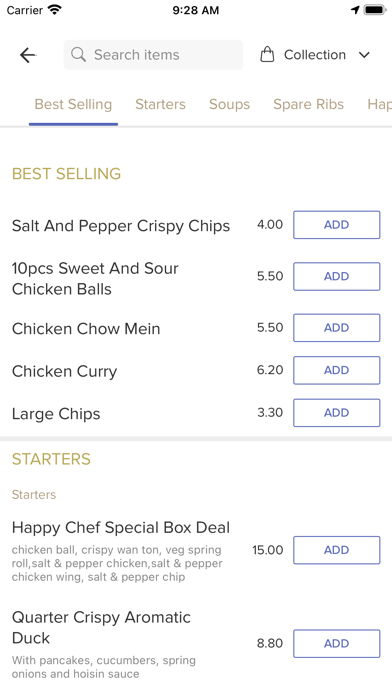Tap the shopping bag icon
Viewport: 392px width, 696px height.
267,55
